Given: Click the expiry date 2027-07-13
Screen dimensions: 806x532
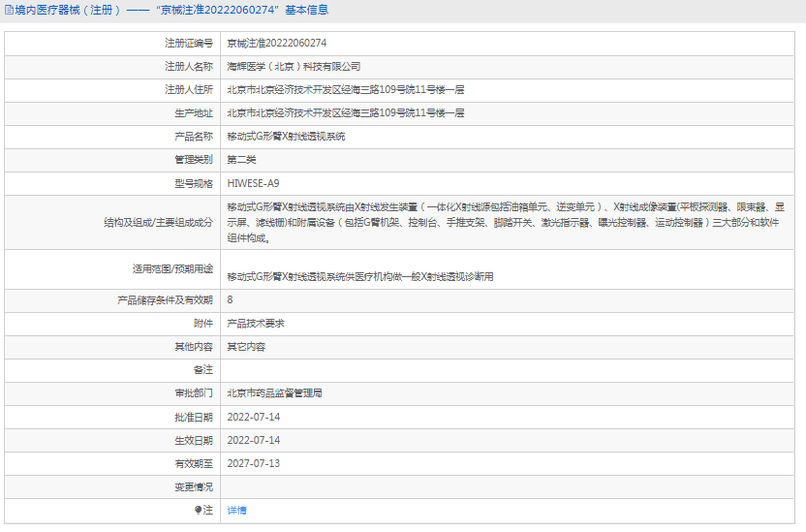Looking at the screenshot, I should pyautogui.click(x=254, y=463).
